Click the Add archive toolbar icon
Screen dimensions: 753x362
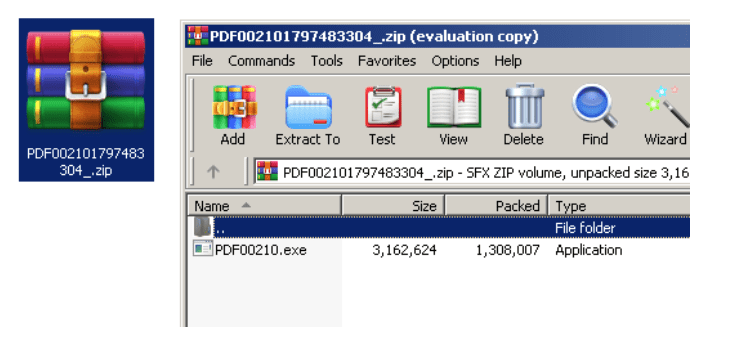click(x=234, y=107)
